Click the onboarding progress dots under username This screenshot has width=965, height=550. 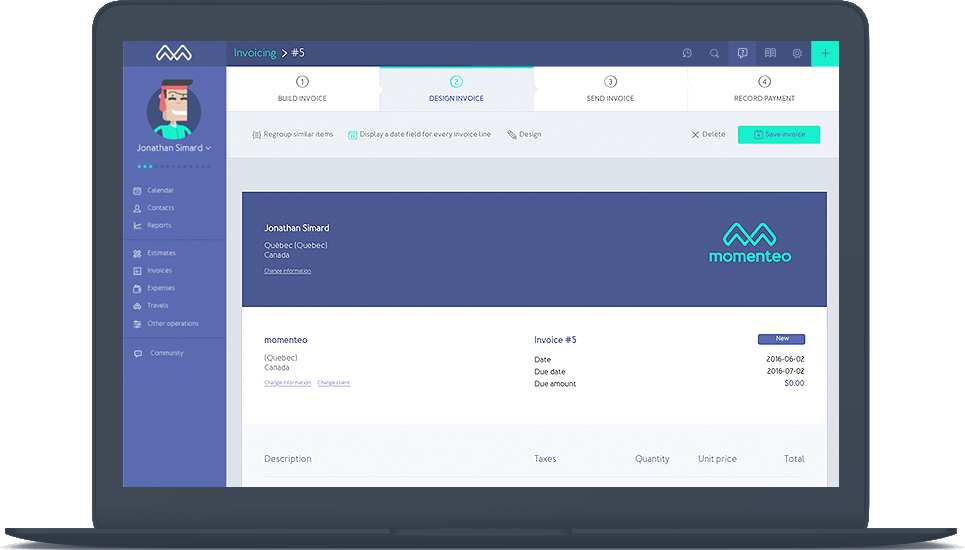click(x=174, y=166)
